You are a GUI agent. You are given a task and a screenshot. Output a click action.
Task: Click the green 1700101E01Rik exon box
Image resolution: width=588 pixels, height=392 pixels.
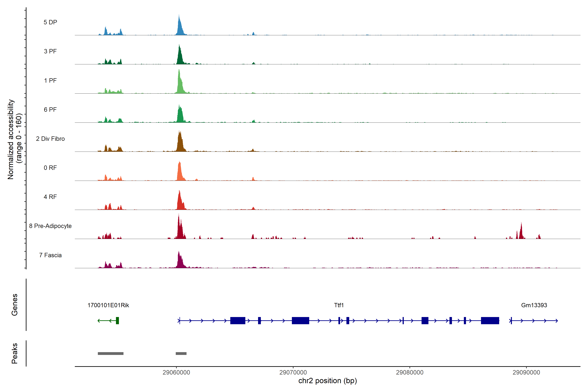pyautogui.click(x=117, y=320)
